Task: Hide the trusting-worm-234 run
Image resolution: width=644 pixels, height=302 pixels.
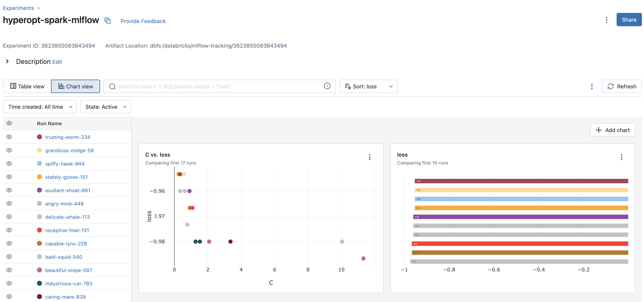Action: coord(9,137)
